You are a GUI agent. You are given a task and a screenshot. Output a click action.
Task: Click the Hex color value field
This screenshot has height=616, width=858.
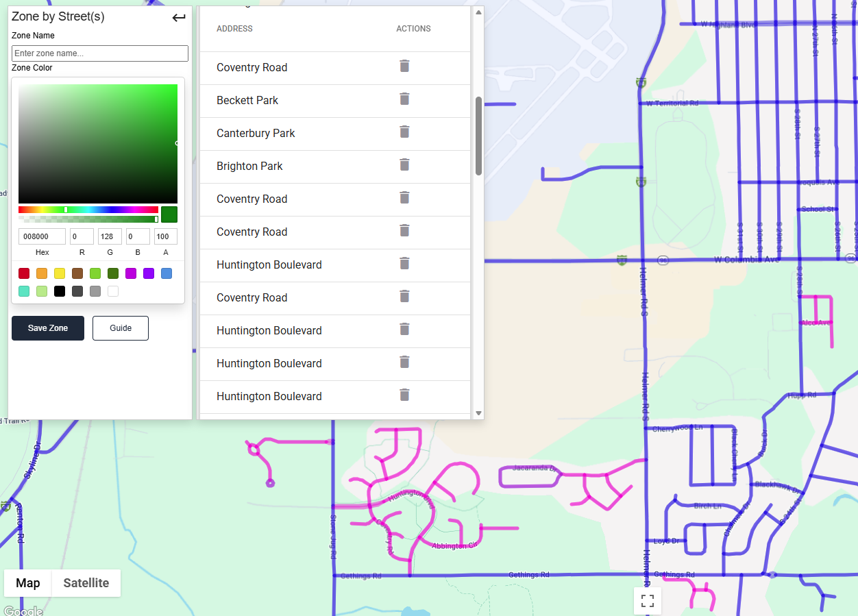coord(42,236)
